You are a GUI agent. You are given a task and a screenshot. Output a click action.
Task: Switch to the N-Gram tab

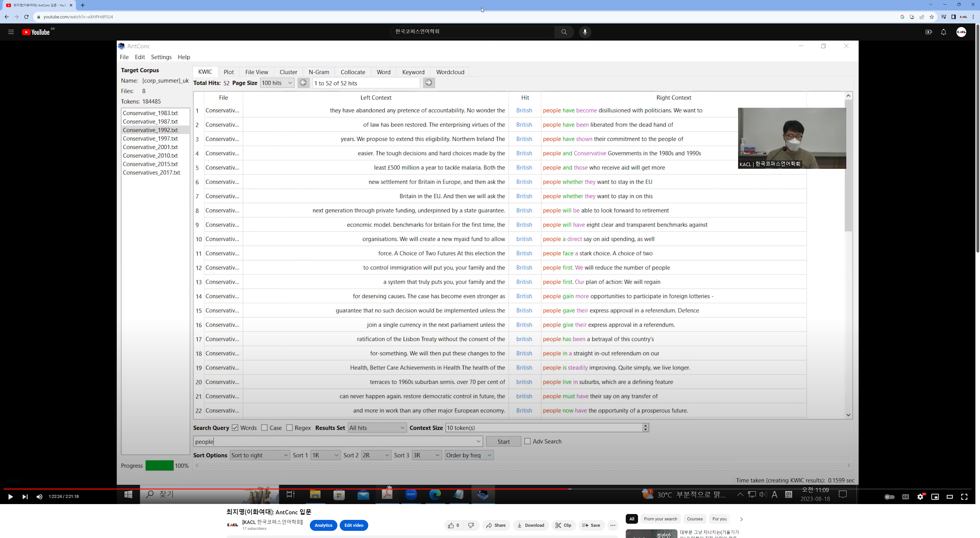(x=319, y=72)
